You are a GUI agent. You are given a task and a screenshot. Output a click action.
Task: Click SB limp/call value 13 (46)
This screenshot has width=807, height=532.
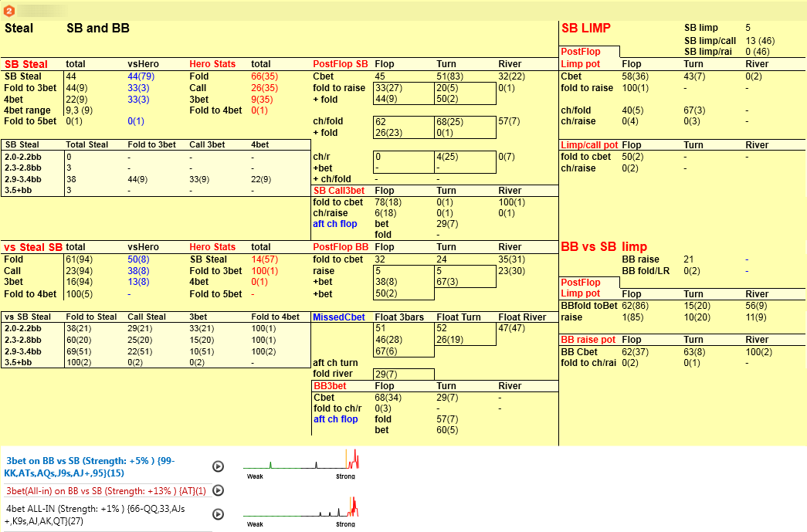click(760, 41)
